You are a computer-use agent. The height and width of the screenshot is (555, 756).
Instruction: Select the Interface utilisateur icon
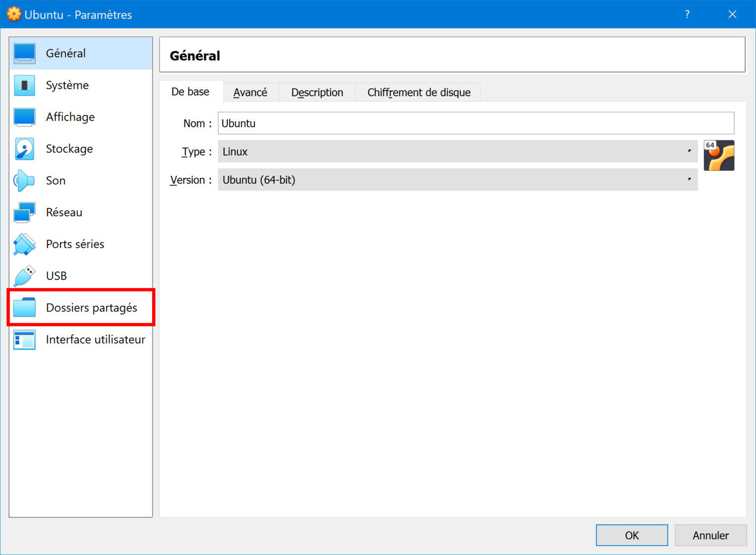click(x=24, y=339)
